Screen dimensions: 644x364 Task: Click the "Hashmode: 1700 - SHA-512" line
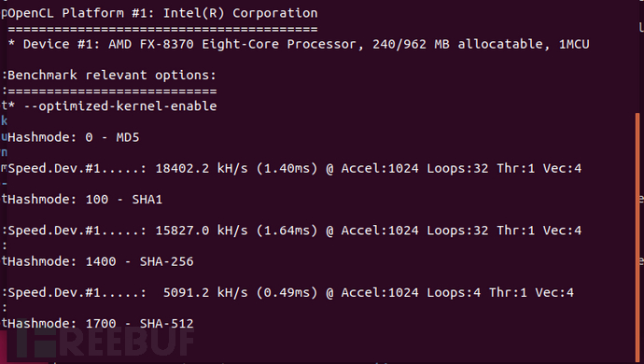pos(101,324)
